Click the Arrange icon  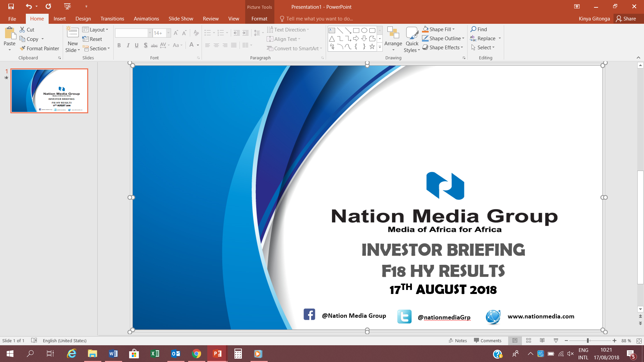[393, 33]
